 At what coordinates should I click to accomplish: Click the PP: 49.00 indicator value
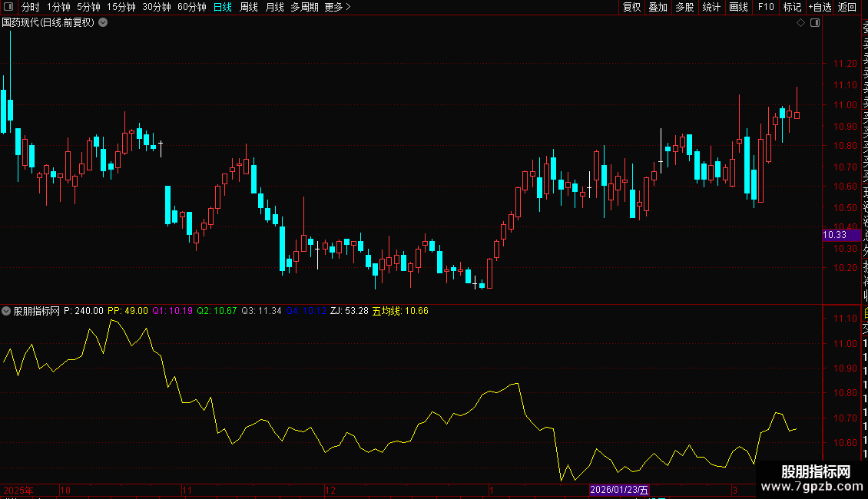point(128,311)
